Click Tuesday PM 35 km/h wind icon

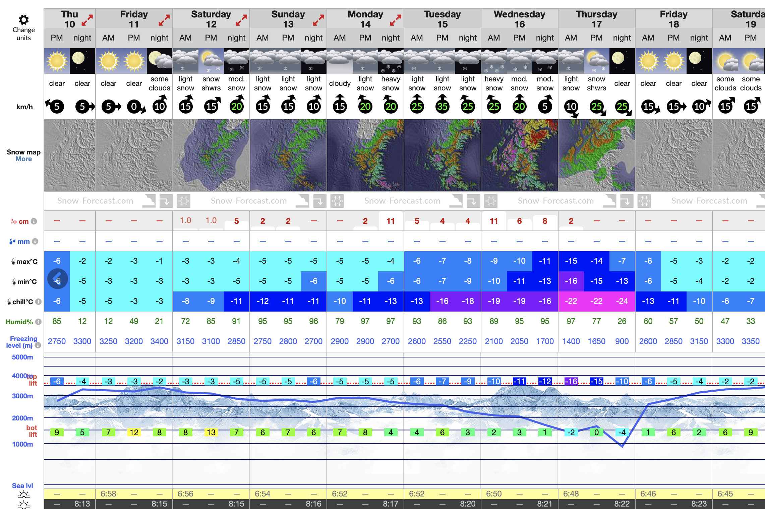coord(442,106)
